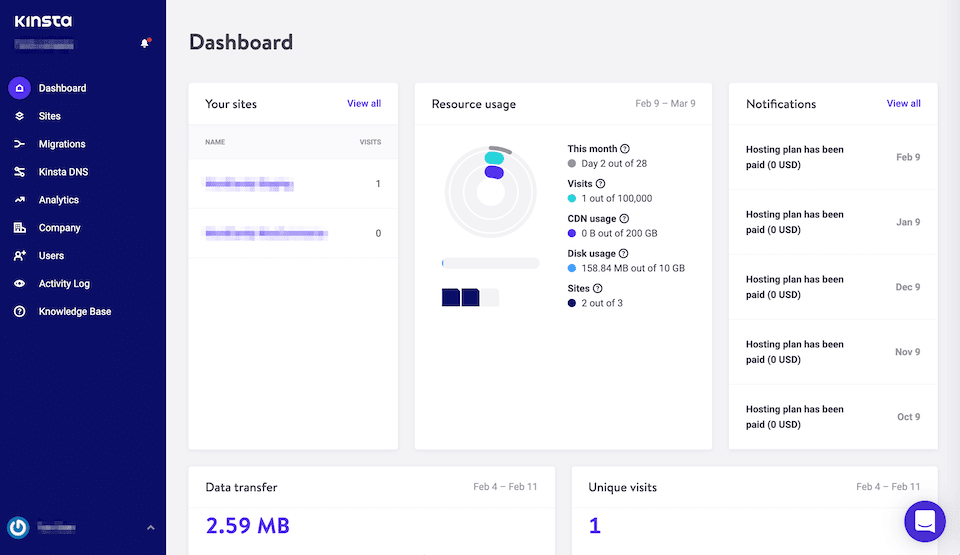Viewport: 960px width, 555px height.
Task: Click the Analytics chart icon
Action: point(19,200)
